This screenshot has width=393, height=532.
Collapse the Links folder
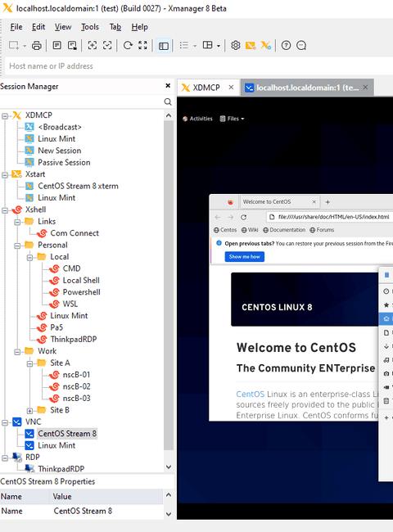click(x=17, y=223)
